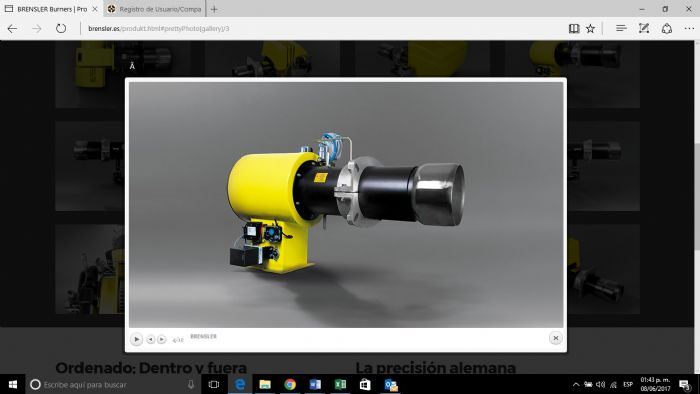The image size is (700, 394).
Task: Open File Explorer from taskbar
Action: [x=265, y=384]
